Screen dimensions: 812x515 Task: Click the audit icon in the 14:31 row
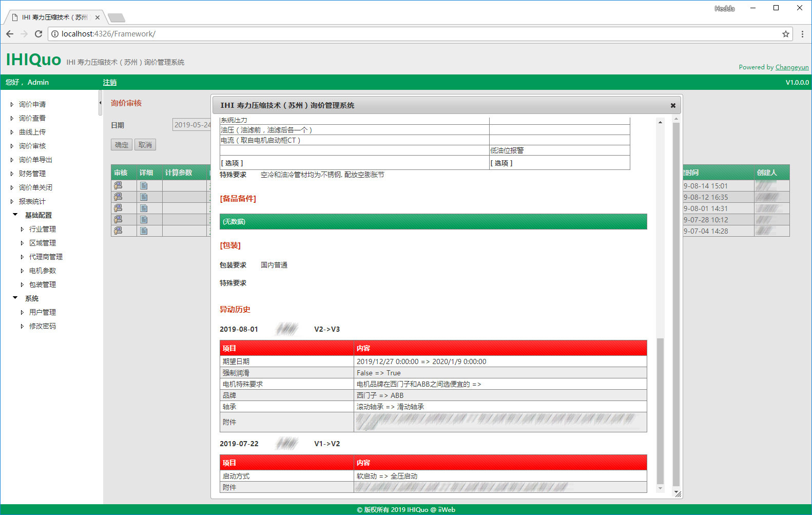tap(118, 208)
